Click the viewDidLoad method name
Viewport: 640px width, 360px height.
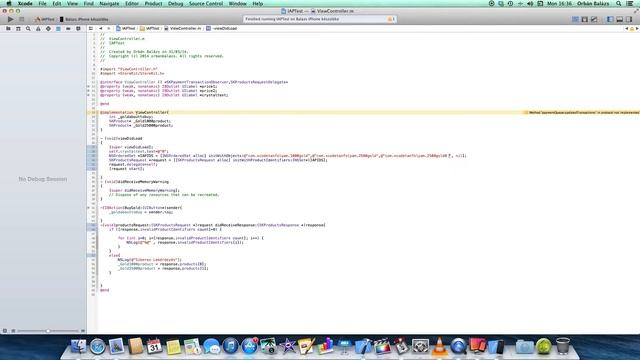click(x=131, y=138)
